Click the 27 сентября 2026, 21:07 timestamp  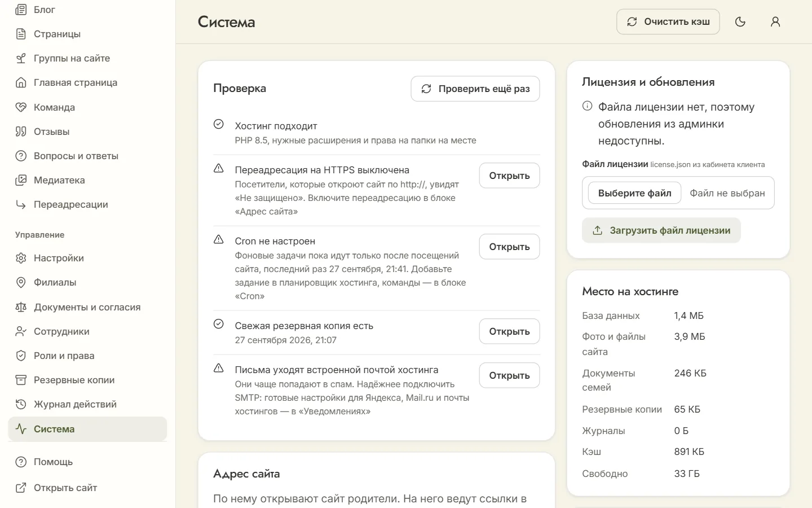pyautogui.click(x=286, y=340)
